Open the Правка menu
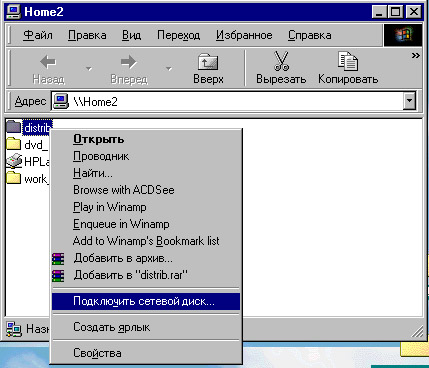 [87, 35]
